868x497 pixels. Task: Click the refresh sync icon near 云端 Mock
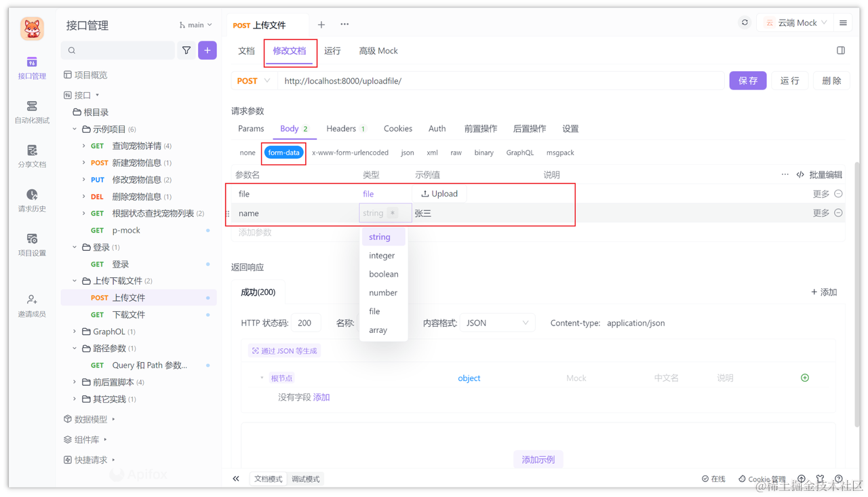click(744, 22)
